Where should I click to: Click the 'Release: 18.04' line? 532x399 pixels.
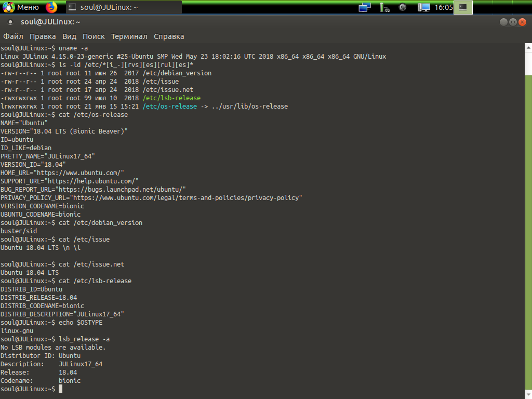(38, 373)
